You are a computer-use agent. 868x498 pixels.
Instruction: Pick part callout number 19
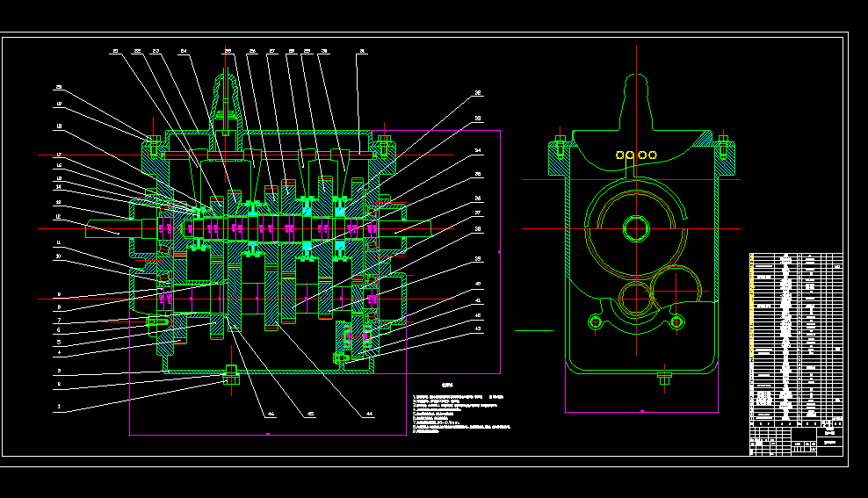(59, 104)
